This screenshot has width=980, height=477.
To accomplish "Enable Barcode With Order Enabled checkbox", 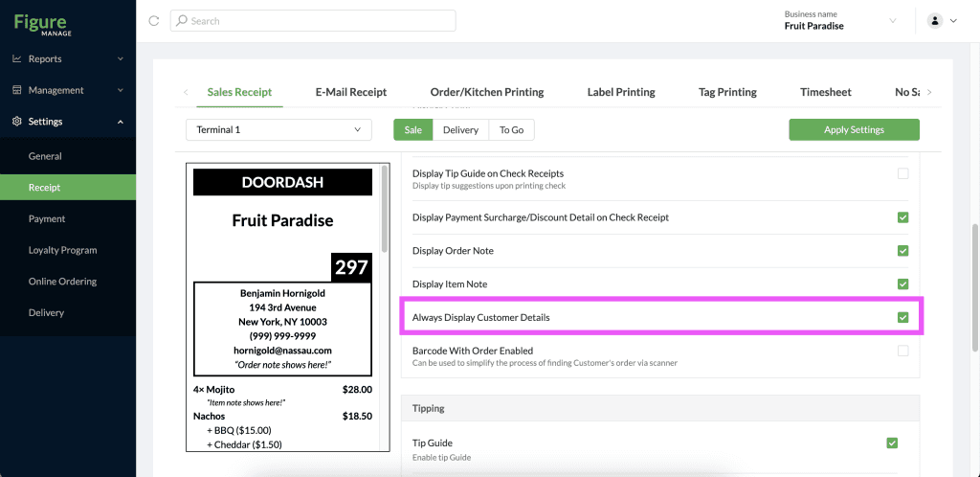I will click(902, 351).
